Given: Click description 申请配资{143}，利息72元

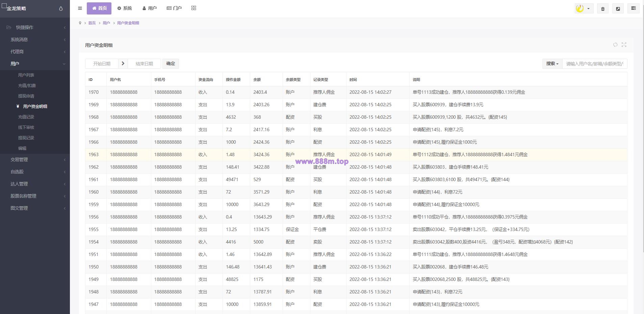Looking at the screenshot, I should point(437,292).
